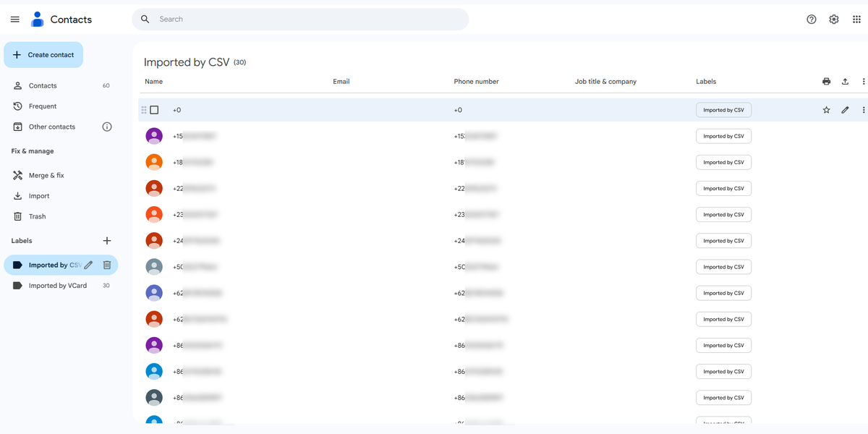Click the avatar of the +24 contact
The image size is (868, 434).
[x=154, y=240]
